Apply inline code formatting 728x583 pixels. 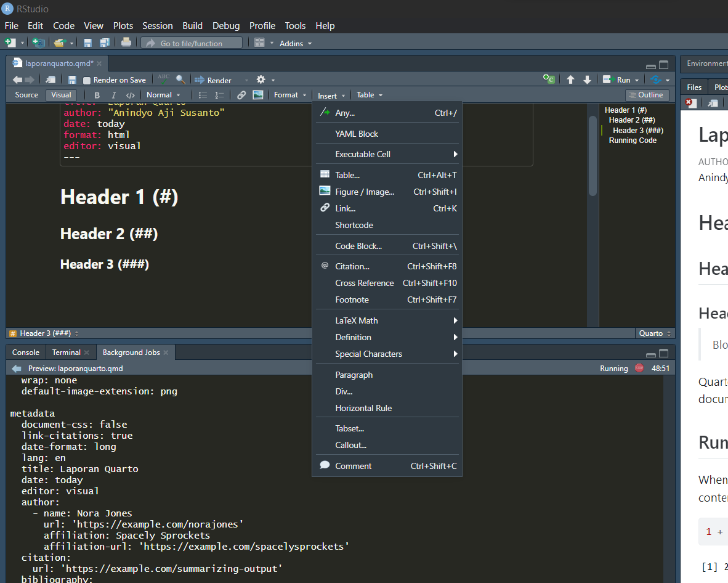(131, 96)
